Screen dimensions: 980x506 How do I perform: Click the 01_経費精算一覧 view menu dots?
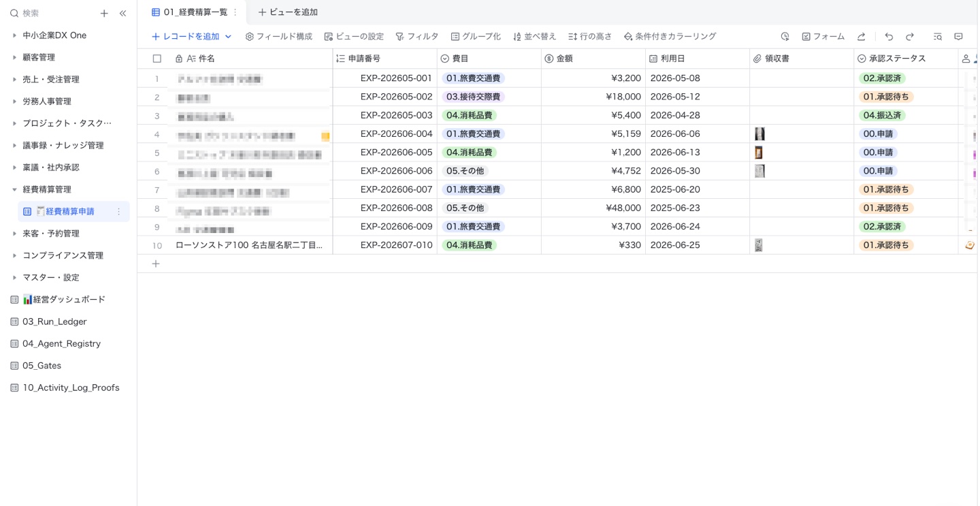tap(235, 12)
